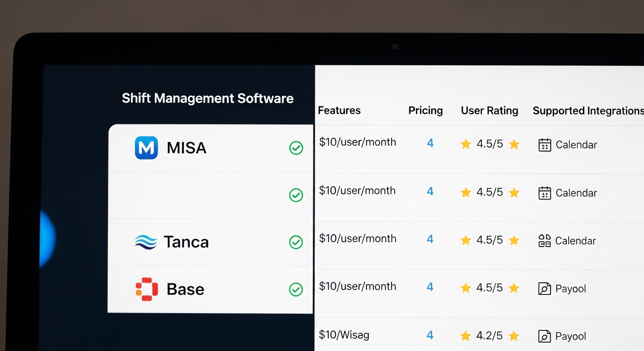Toggle the green checkmark in the unnamed software row
Viewport: 644px width, 351px height.
(296, 195)
